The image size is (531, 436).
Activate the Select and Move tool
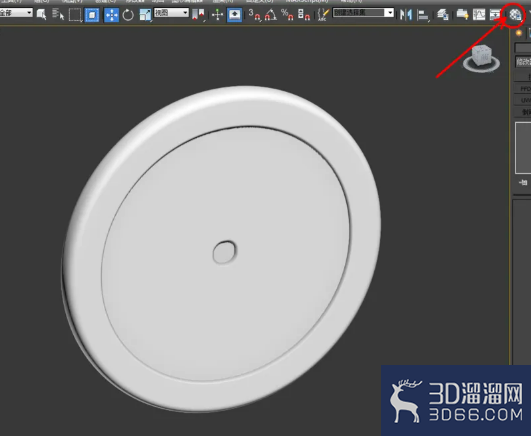coord(111,15)
